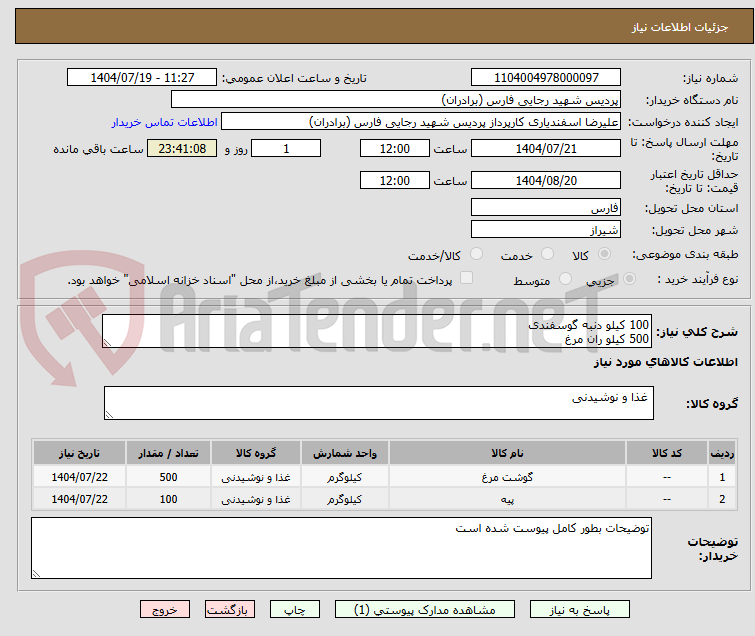Click the price validity date 1404/08/20

click(546, 180)
